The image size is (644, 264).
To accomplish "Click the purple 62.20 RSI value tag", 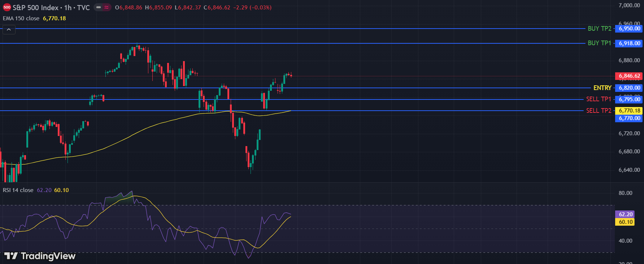I will click(x=625, y=214).
